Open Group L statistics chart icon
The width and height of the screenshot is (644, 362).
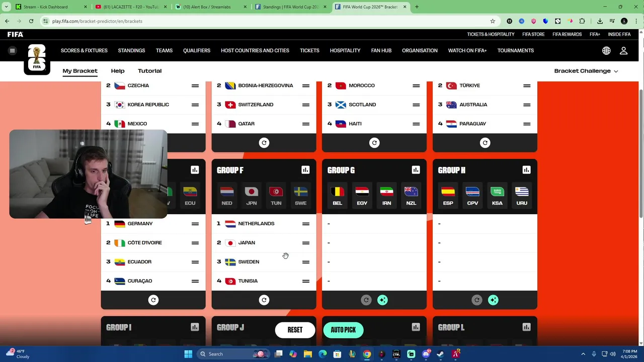coord(526,327)
